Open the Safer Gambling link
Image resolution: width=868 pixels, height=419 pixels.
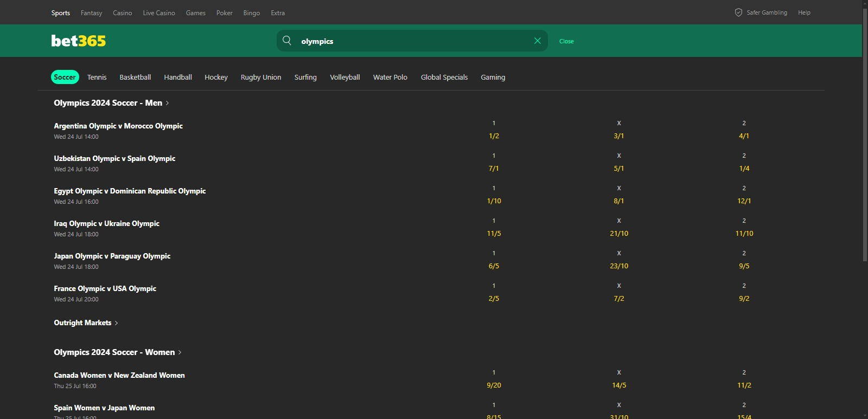tap(767, 12)
